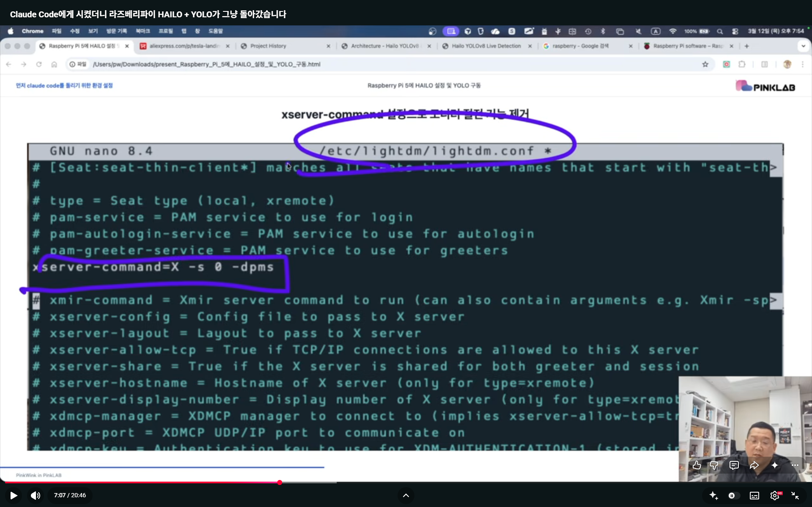Close the Project History tab
Screen dimensions: 812x507
click(x=328, y=46)
